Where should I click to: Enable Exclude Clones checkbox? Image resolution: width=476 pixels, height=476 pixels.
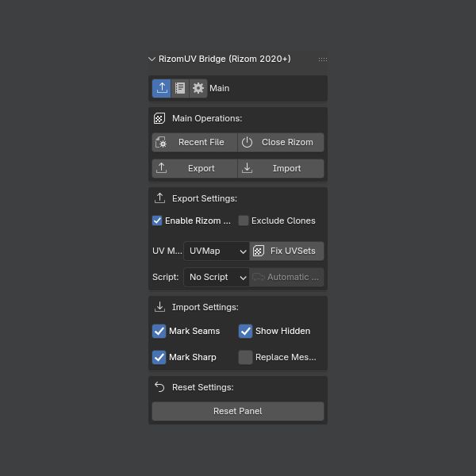coord(244,221)
